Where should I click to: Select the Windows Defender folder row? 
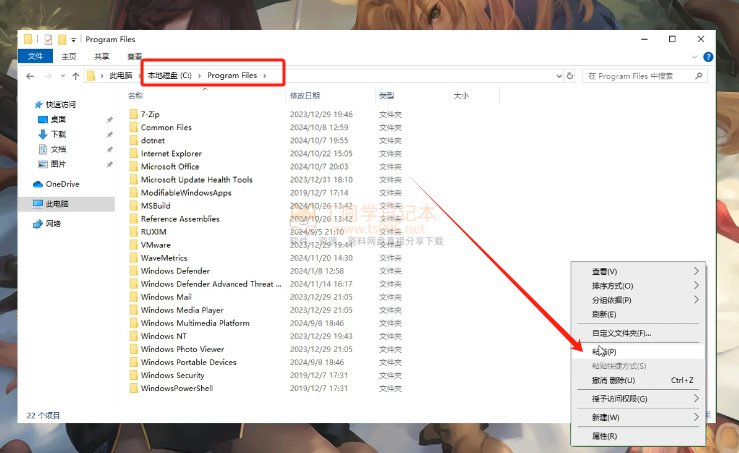point(175,271)
